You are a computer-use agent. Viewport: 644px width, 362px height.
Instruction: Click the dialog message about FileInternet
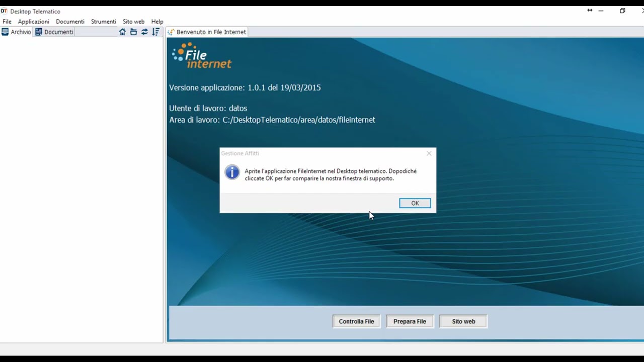click(x=331, y=174)
